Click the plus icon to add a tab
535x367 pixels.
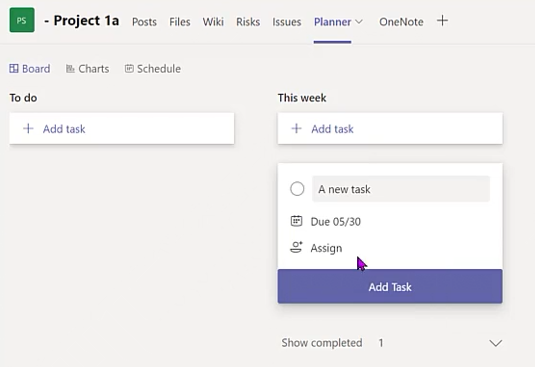442,21
